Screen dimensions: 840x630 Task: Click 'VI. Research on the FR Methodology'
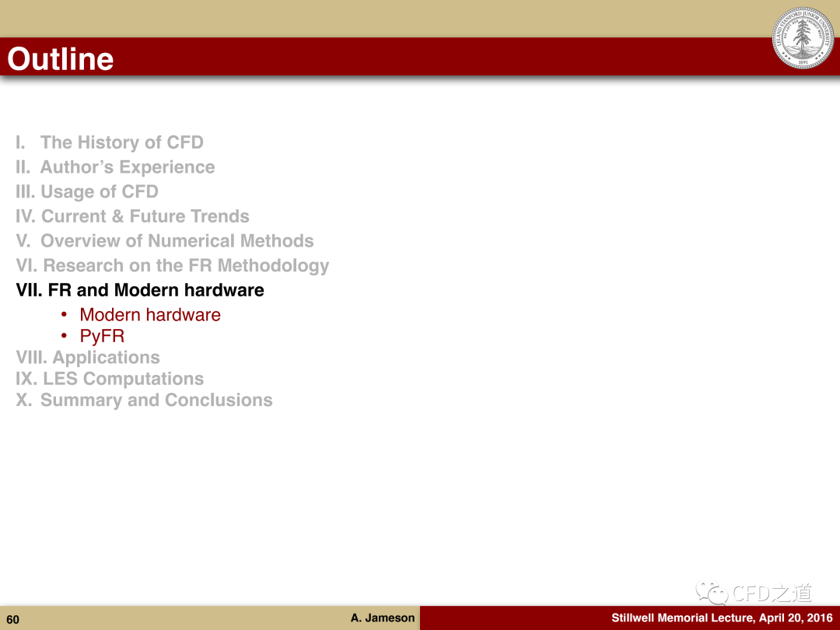tap(173, 266)
